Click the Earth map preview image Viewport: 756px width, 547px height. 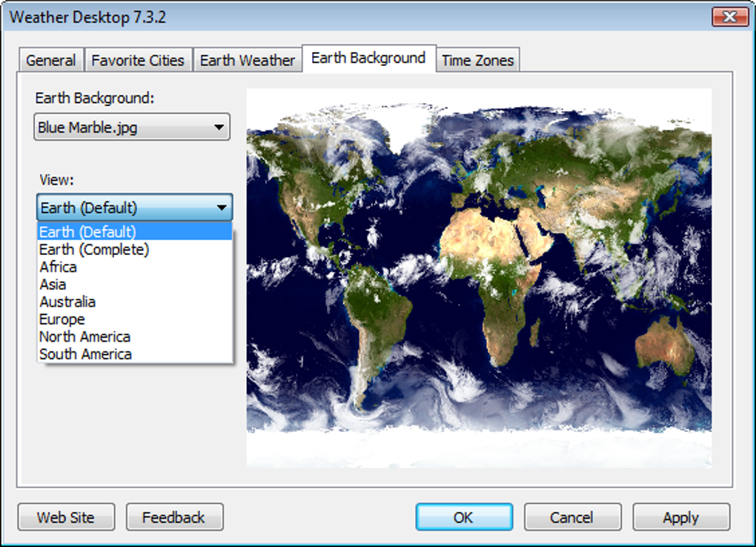click(479, 278)
